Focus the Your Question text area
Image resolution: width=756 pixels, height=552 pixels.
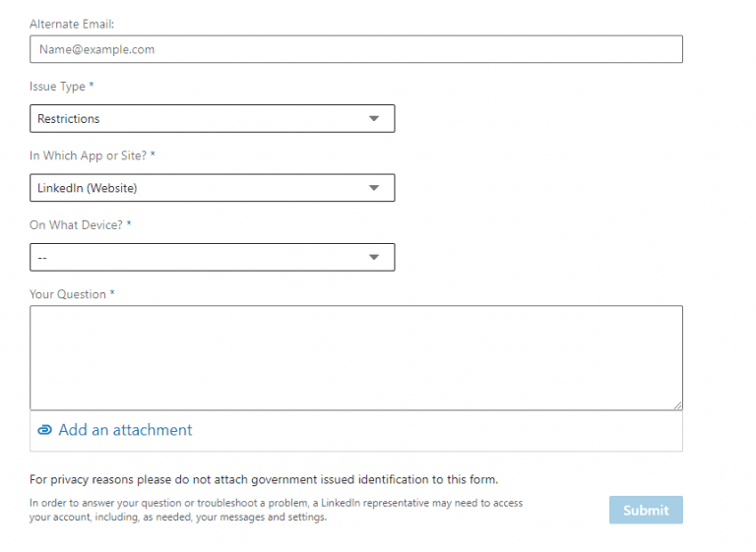pyautogui.click(x=355, y=357)
